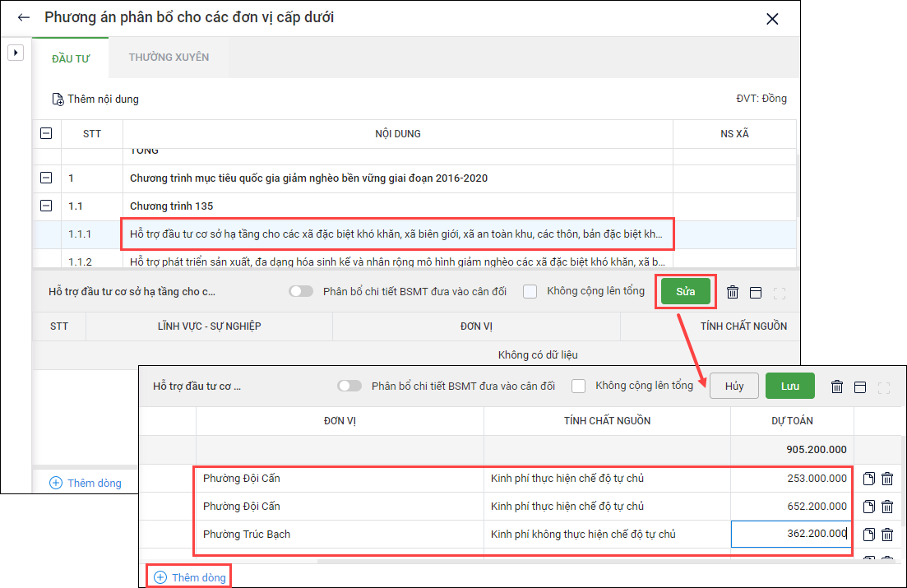Click the add-content icon for Thêm nội dung
This screenshot has width=907, height=588.
[58, 100]
